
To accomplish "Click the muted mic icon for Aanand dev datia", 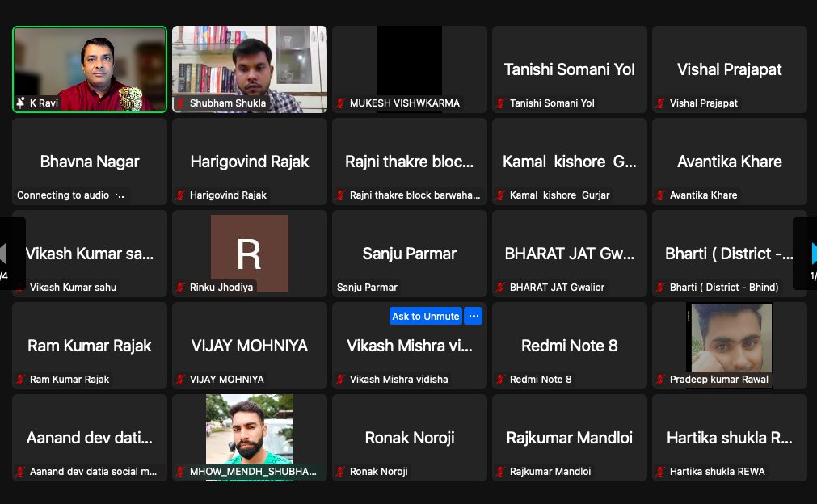I will pyautogui.click(x=20, y=472).
